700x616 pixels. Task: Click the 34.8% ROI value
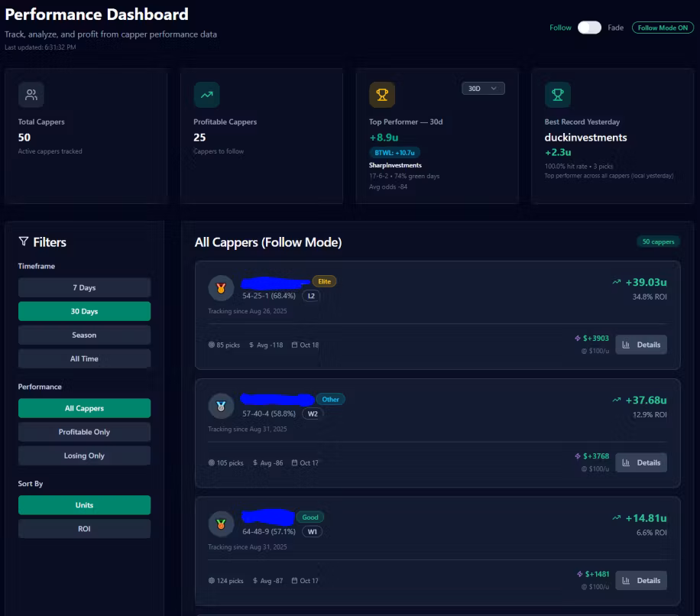pyautogui.click(x=650, y=297)
